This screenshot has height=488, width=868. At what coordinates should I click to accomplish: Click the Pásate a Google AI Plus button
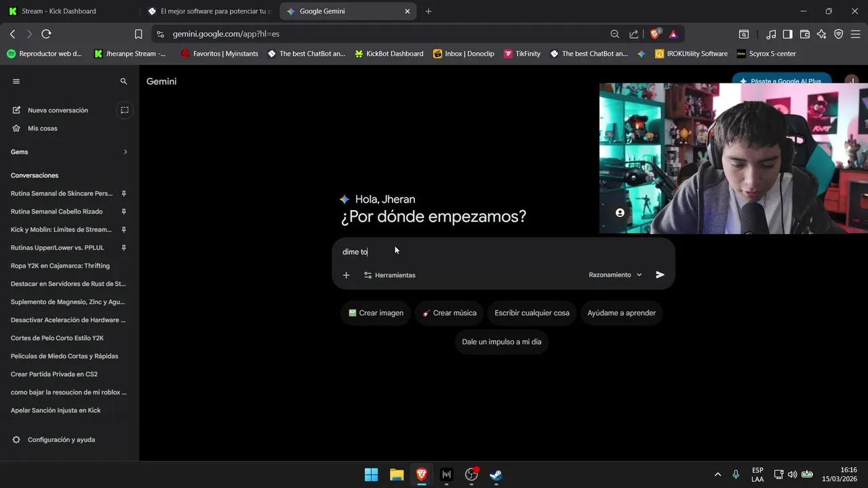point(781,81)
